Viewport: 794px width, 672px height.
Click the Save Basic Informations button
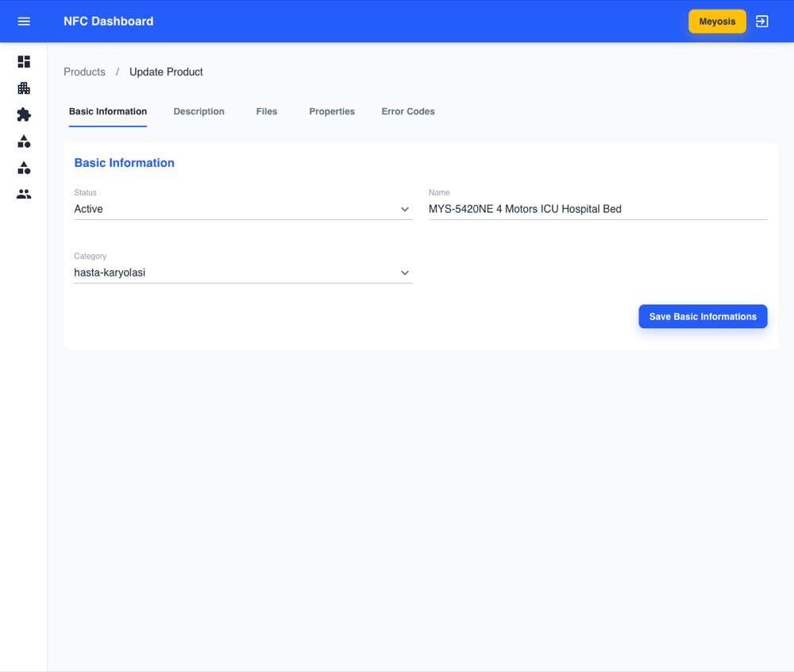pos(703,316)
